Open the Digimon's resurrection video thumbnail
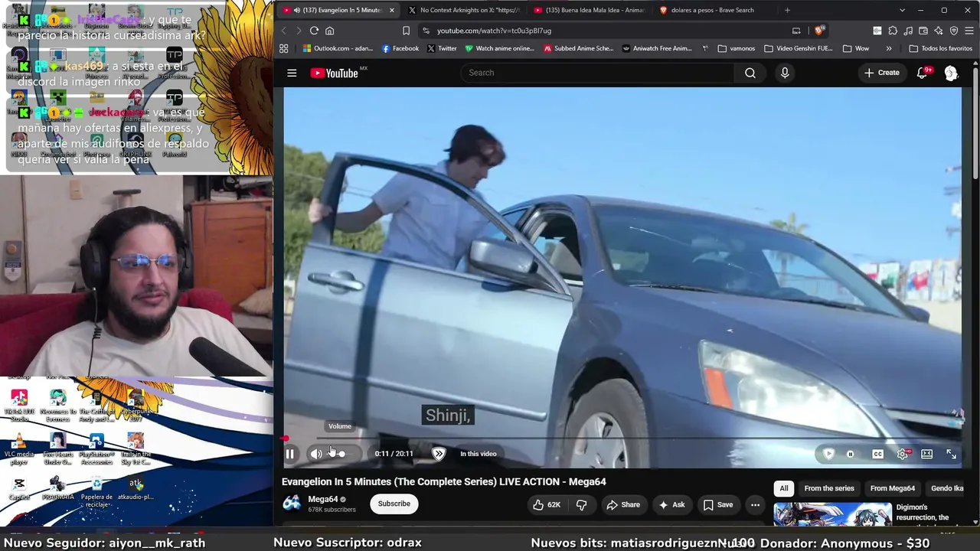The height and width of the screenshot is (551, 980). pos(832,514)
